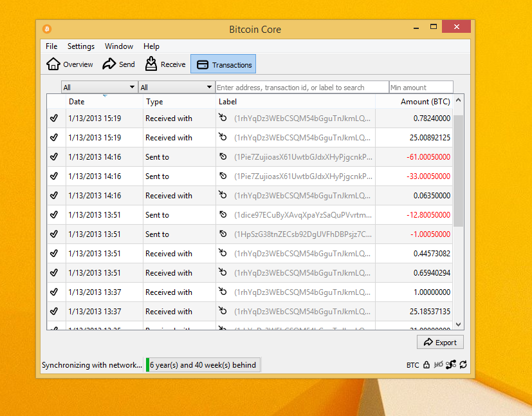Open the Settings menu
The image size is (532, 416).
(x=81, y=46)
